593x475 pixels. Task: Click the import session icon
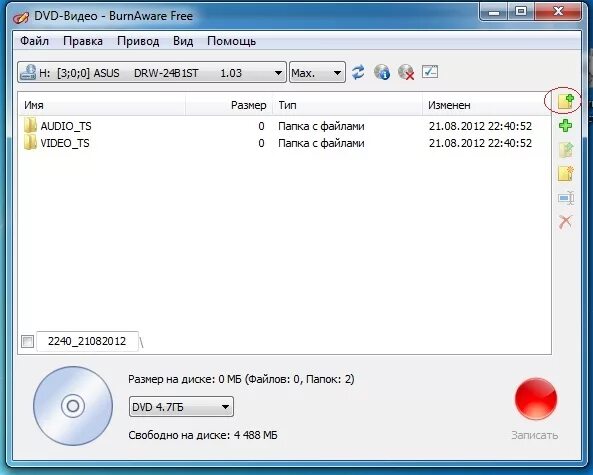click(566, 150)
